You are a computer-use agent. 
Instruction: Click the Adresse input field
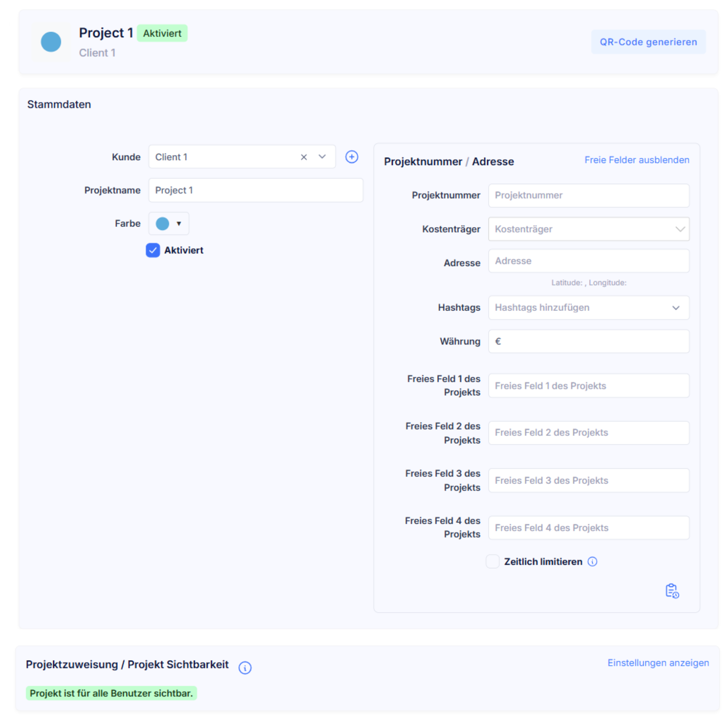(589, 261)
